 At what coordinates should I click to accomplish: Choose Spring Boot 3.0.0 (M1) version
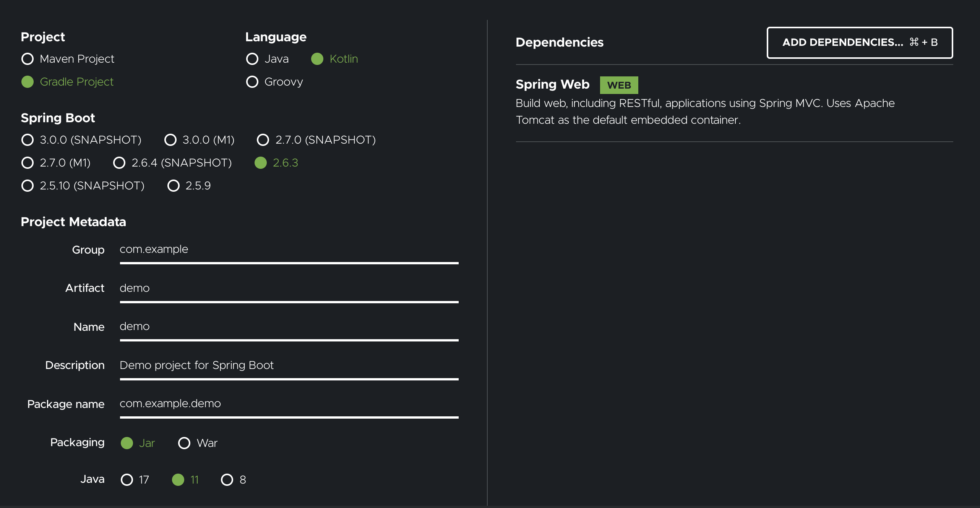tap(170, 140)
